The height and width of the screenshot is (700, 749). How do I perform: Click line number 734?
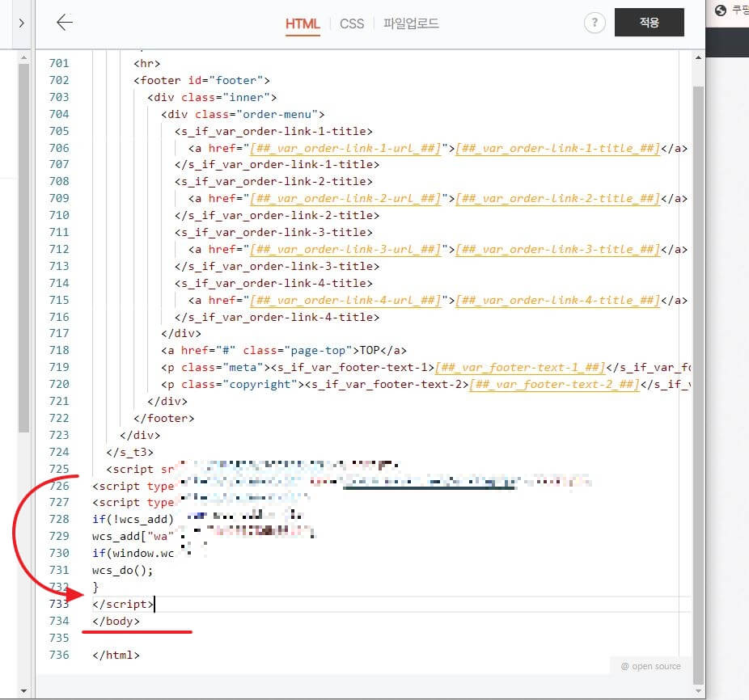tap(59, 621)
